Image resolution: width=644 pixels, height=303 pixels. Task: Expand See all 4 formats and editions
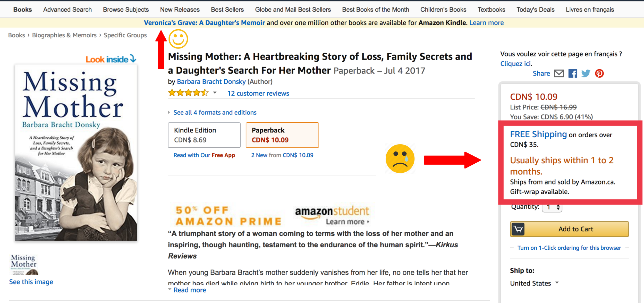tap(215, 112)
